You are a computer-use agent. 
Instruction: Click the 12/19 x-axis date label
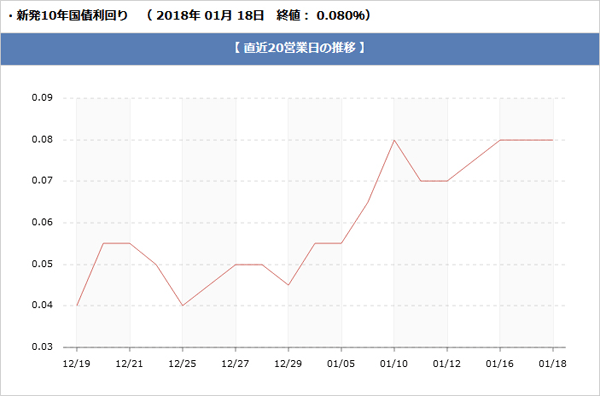pyautogui.click(x=77, y=363)
